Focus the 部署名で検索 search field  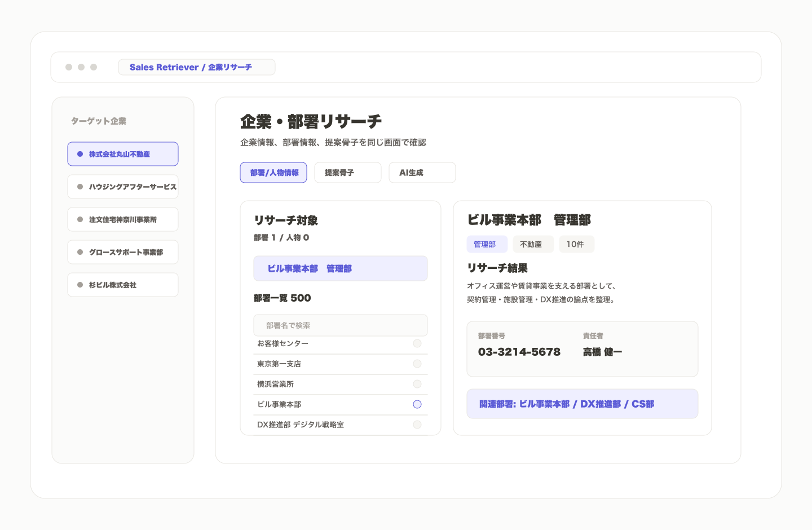[x=341, y=325]
